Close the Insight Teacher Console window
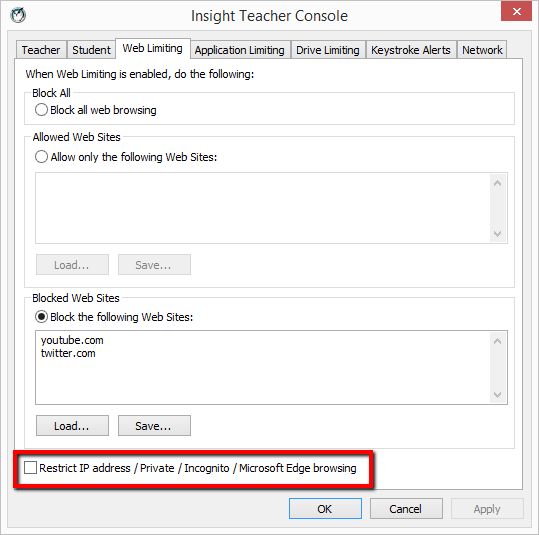 [516, 11]
